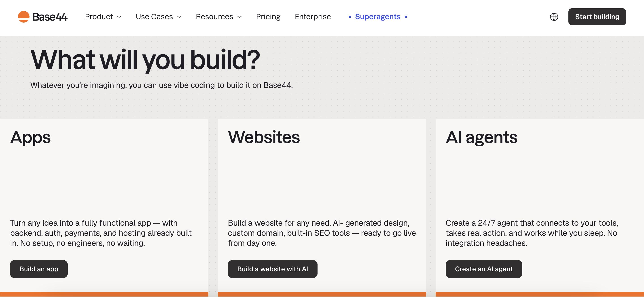Click the 'Turn any idea into' description
This screenshot has height=297, width=644.
click(x=101, y=233)
